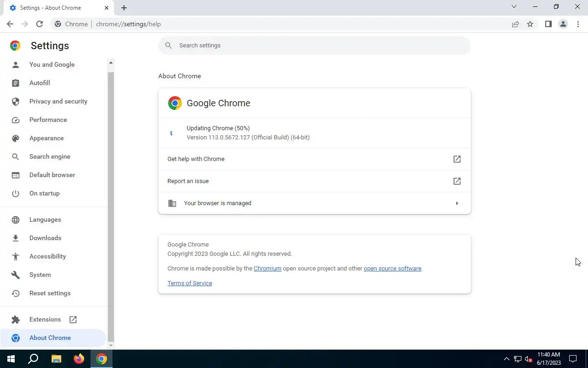Open Your browser is managed row
The image size is (588, 368).
[x=315, y=203]
